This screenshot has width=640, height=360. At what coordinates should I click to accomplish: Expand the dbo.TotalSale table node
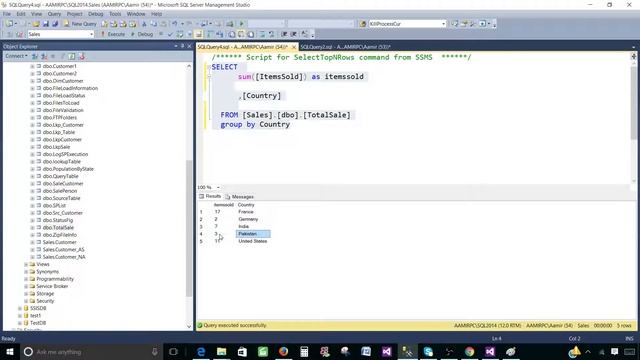point(32,228)
